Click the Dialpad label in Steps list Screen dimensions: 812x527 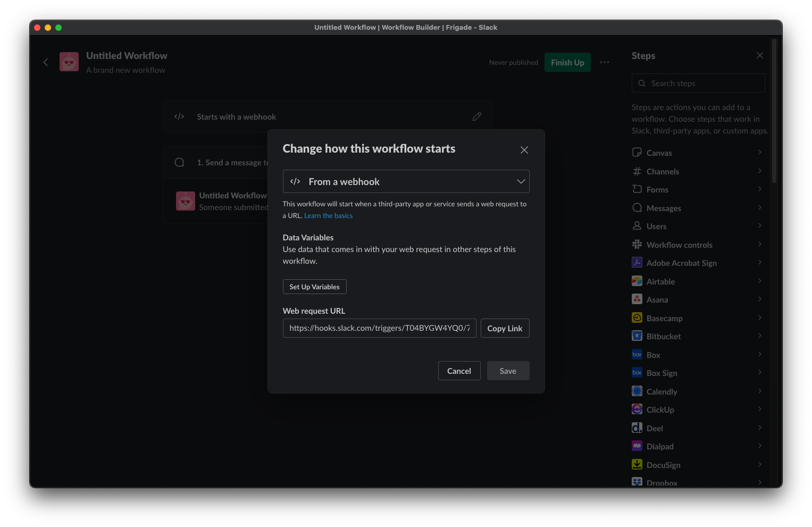click(660, 446)
